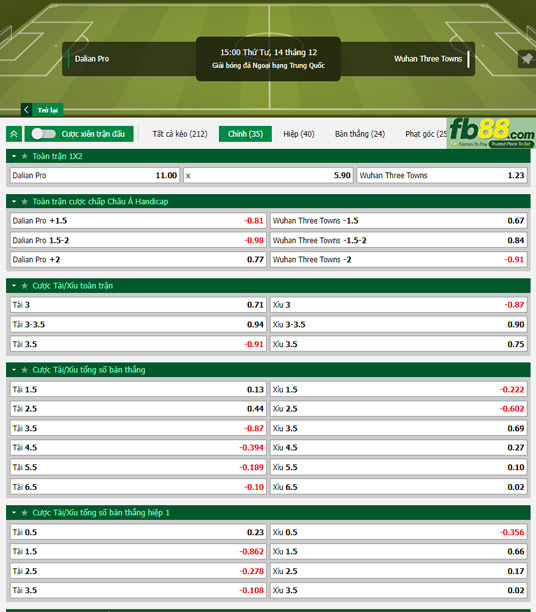Select the Chính (35) tab
The height and width of the screenshot is (612, 536).
click(x=245, y=134)
